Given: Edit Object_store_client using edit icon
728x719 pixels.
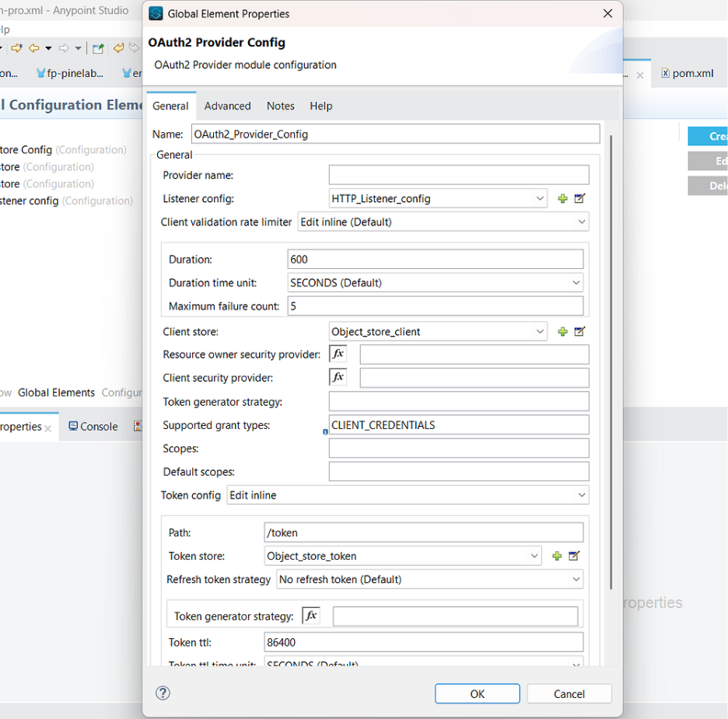Looking at the screenshot, I should 579,331.
